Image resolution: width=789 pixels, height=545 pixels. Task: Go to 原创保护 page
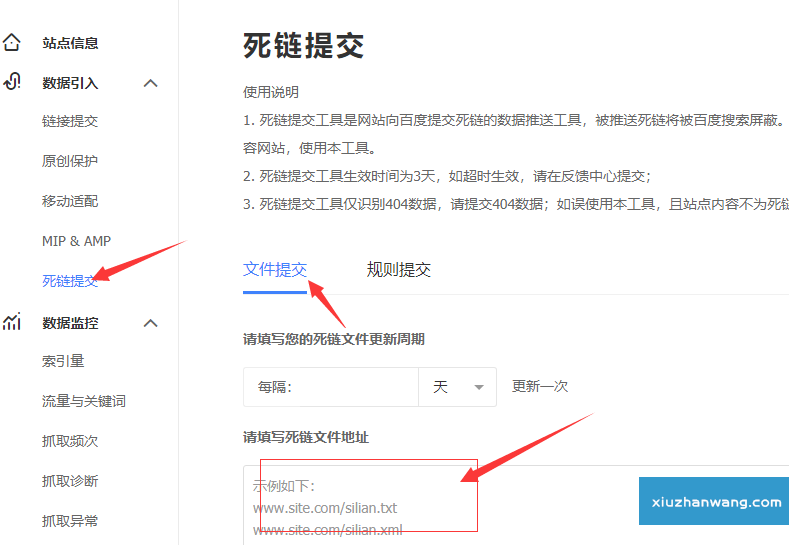pyautogui.click(x=70, y=161)
